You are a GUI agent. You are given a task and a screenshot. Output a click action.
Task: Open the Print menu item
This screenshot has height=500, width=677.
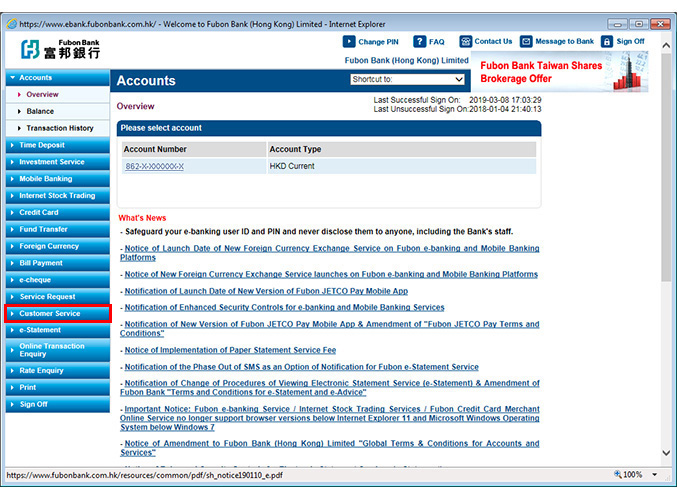[57, 387]
